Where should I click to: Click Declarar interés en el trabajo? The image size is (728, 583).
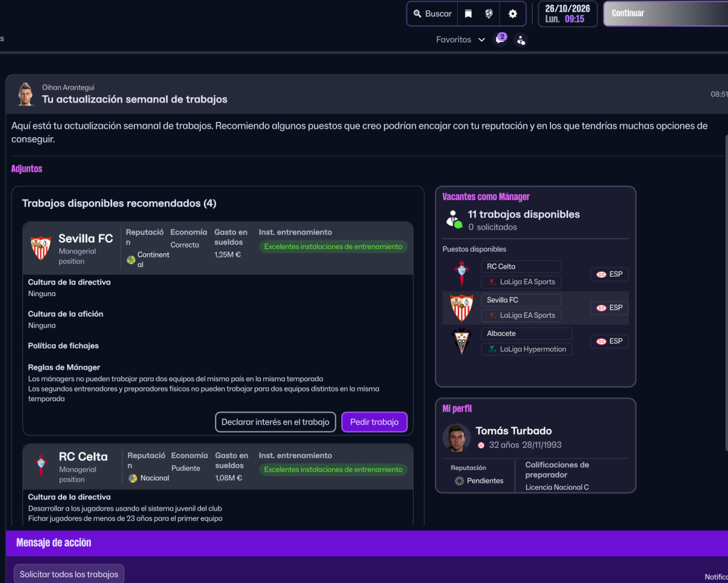(275, 422)
